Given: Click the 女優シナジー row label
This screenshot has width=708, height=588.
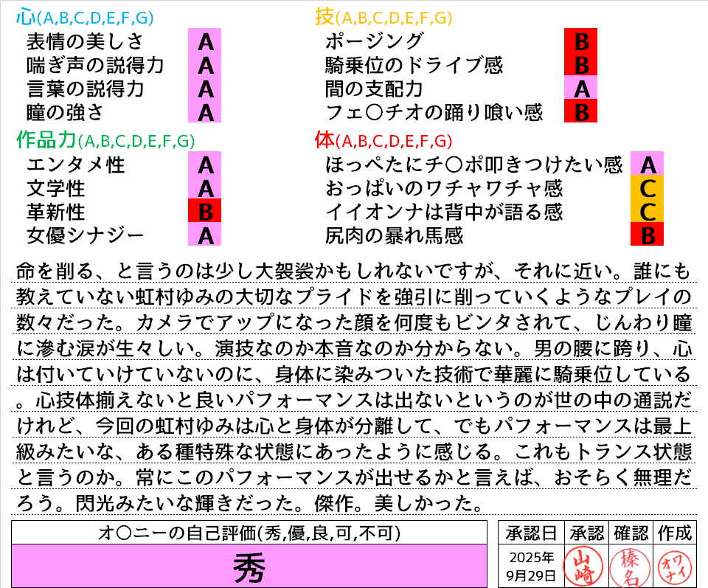Looking at the screenshot, I should click(85, 235).
